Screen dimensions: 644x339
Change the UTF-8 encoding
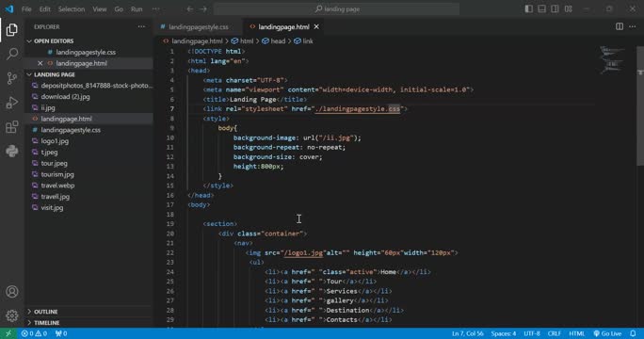(532, 333)
